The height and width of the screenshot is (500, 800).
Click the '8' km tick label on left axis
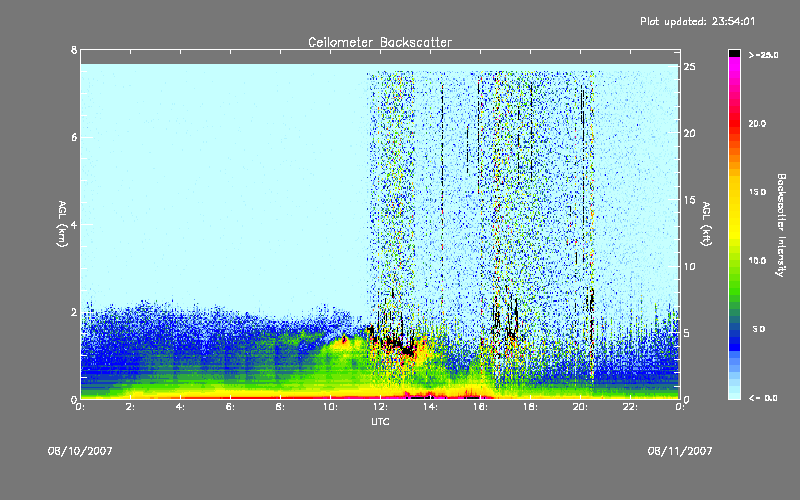[74, 50]
